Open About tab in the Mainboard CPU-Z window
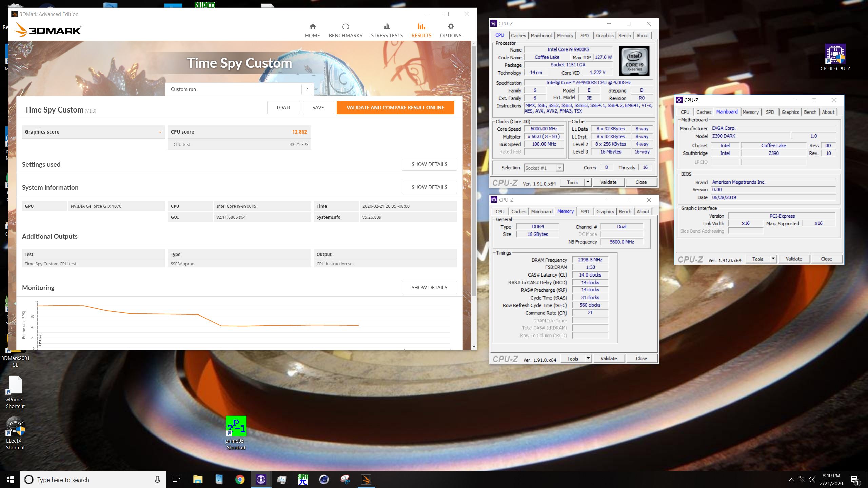This screenshot has height=488, width=868. (828, 112)
